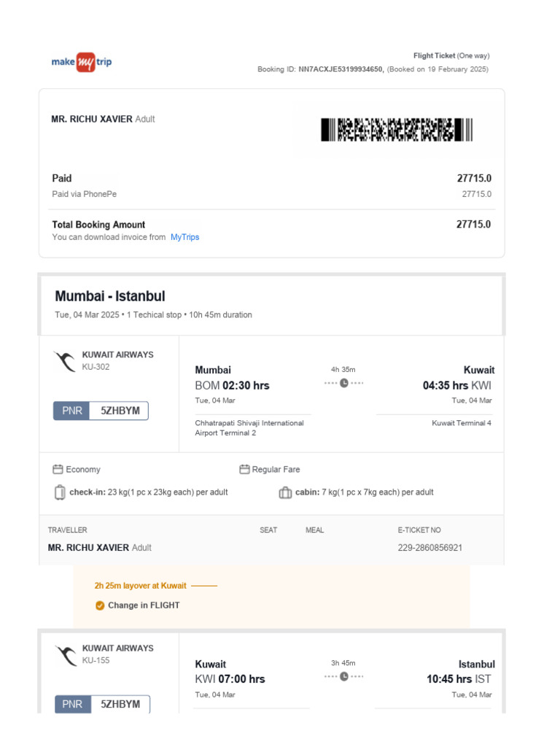
Task: Select the PNR 5ZHBYM badge for KU-302
Action: tap(101, 411)
